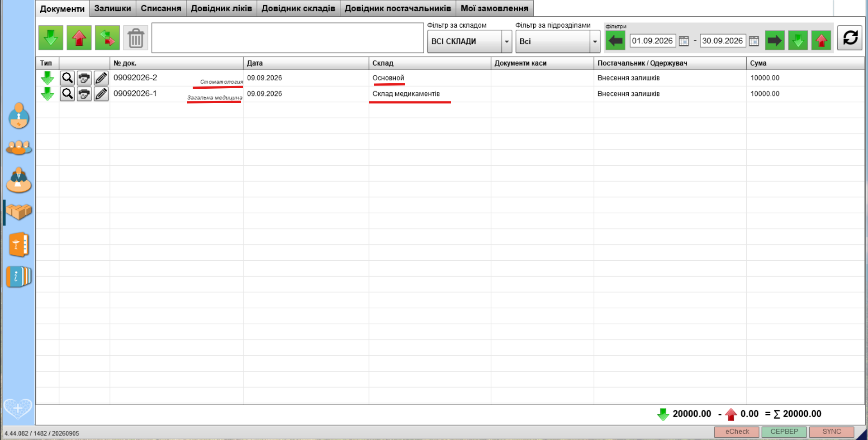Open the blue info book sidebar icon

(x=19, y=277)
